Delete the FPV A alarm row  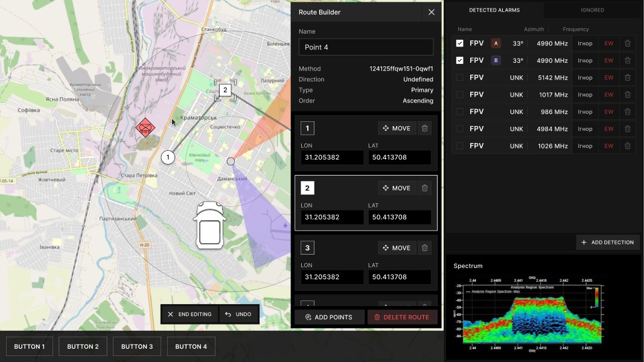[x=628, y=43]
